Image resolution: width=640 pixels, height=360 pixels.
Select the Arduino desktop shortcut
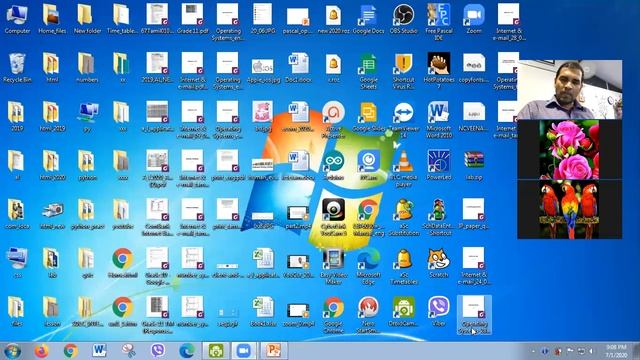click(333, 165)
